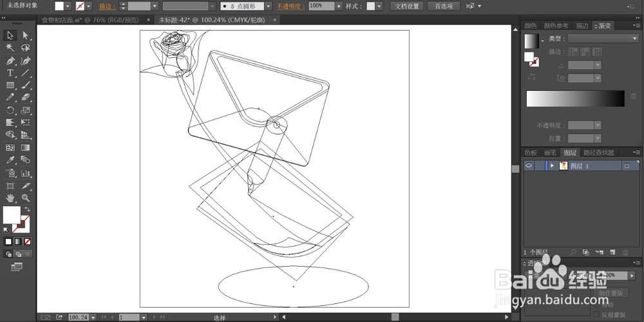The image size is (644, 322).
Task: Select the Direct Selection tool
Action: 26,35
